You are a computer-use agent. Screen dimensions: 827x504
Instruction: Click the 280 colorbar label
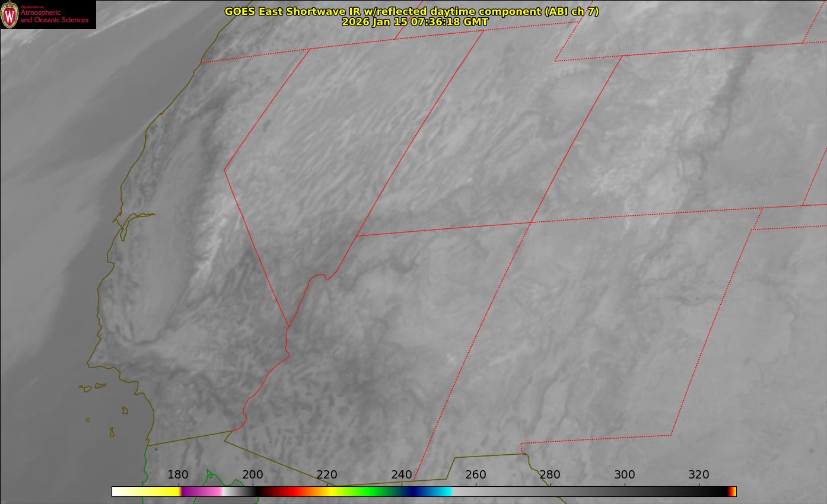click(550, 474)
